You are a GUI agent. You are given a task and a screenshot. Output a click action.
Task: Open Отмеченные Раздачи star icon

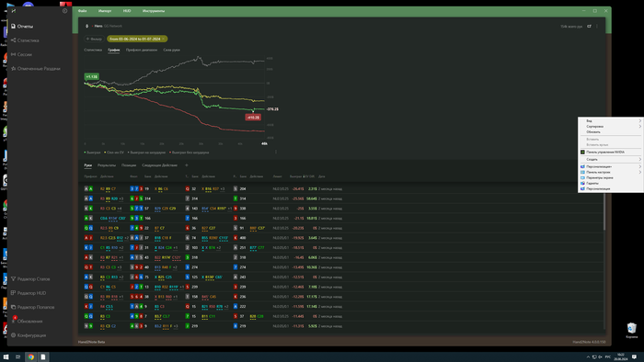[x=14, y=69]
